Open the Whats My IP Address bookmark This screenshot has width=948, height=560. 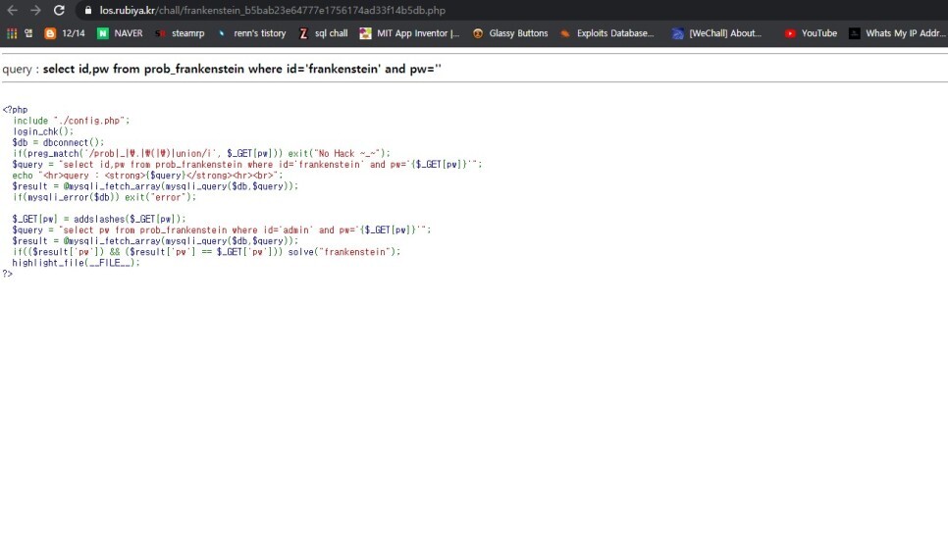tap(898, 33)
